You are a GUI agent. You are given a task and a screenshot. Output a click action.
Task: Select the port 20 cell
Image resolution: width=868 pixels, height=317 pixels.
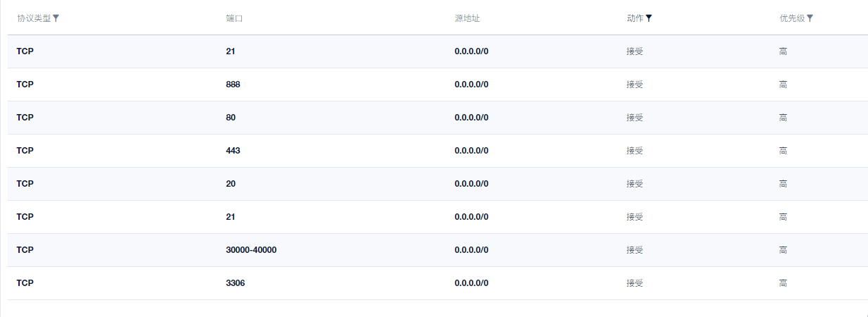pyautogui.click(x=231, y=184)
